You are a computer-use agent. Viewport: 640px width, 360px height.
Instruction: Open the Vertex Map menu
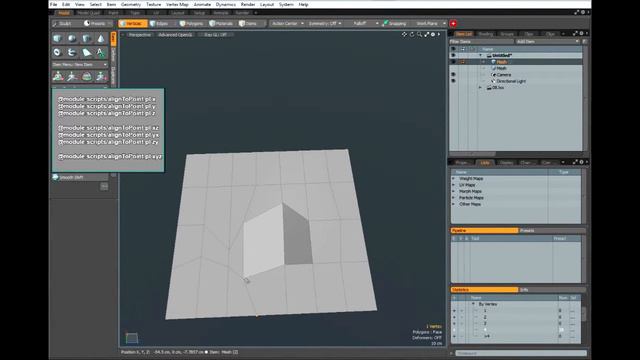[x=177, y=4]
